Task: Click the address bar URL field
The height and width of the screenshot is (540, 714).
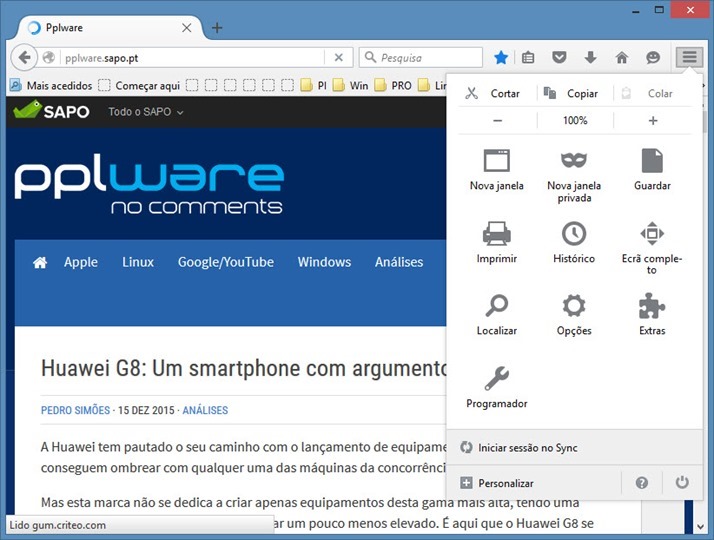Action: pos(191,58)
